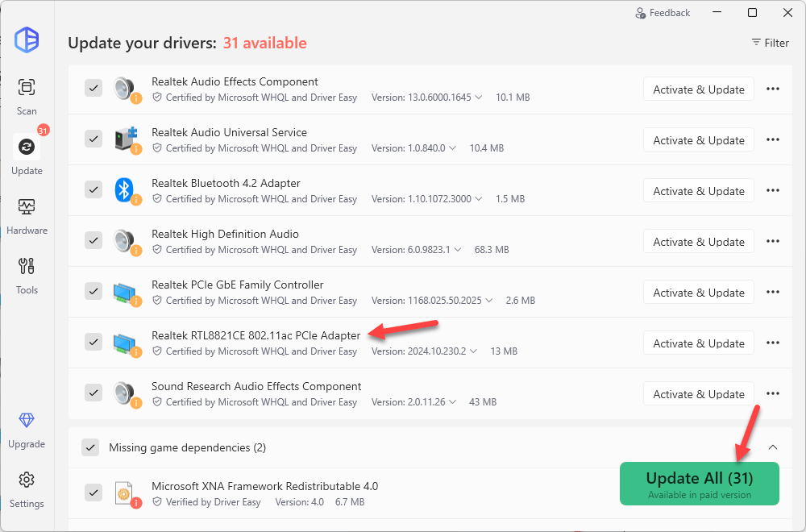Toggle the Missing game dependencies checkbox
Screen dimensions: 806x532
[x=92, y=447]
